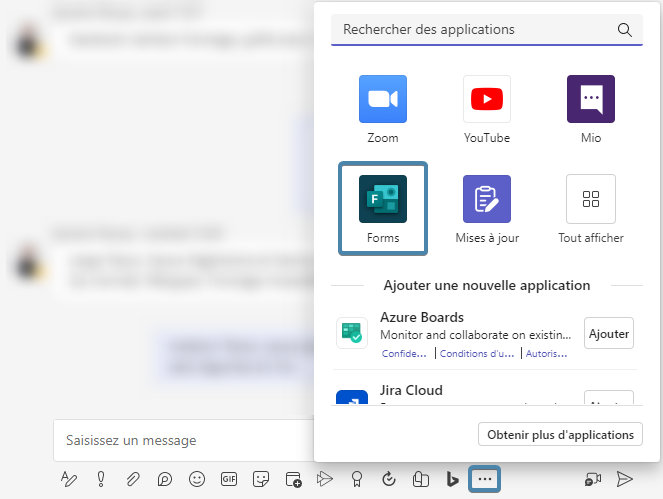Image resolution: width=663 pixels, height=499 pixels.
Task: Select the YouTube app icon
Action: point(487,109)
